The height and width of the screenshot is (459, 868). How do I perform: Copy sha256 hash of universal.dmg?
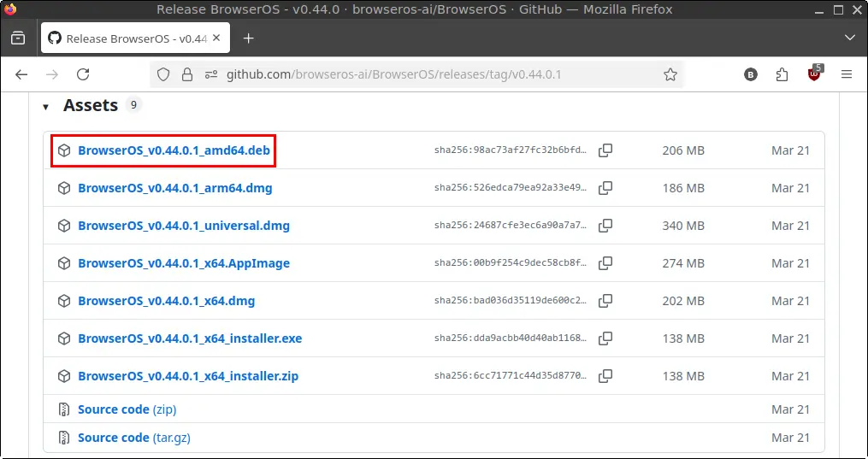coord(605,226)
